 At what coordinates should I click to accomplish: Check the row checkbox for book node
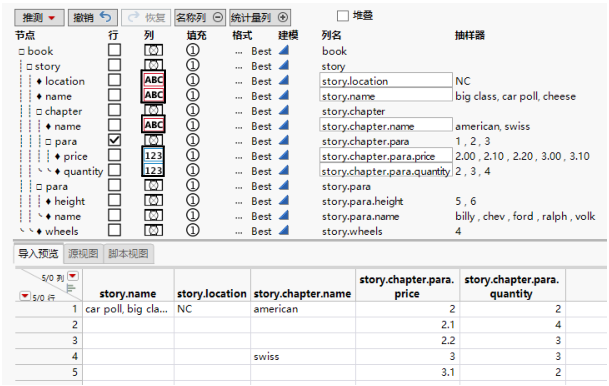[114, 50]
